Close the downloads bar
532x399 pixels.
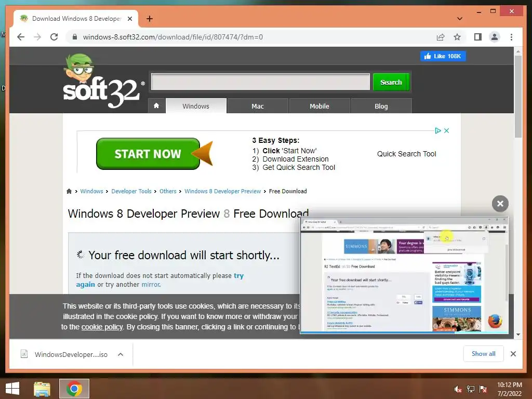pos(513,354)
